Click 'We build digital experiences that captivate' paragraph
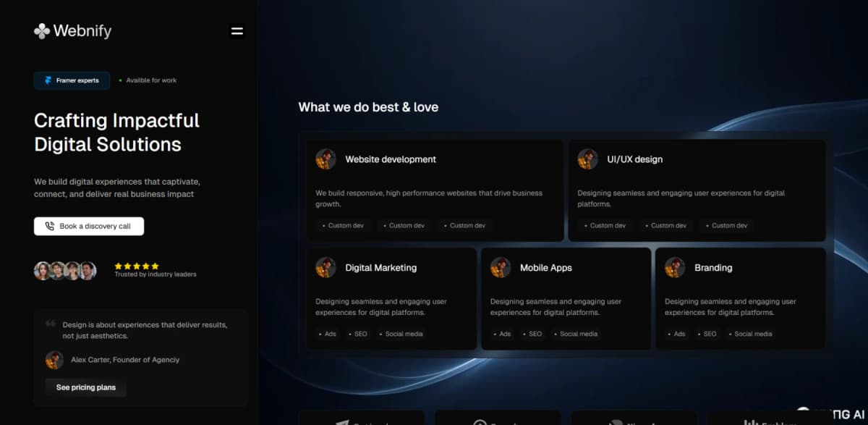Image resolution: width=868 pixels, height=425 pixels. pyautogui.click(x=117, y=188)
